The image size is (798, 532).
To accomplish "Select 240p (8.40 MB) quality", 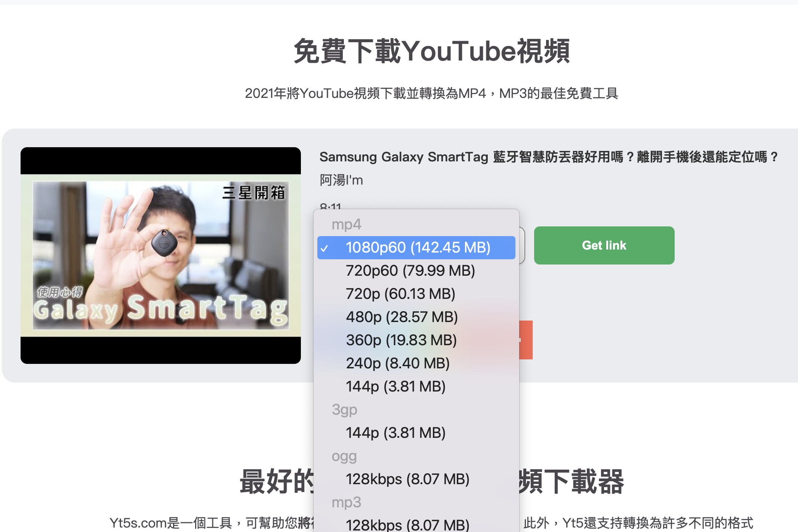I will 397,363.
